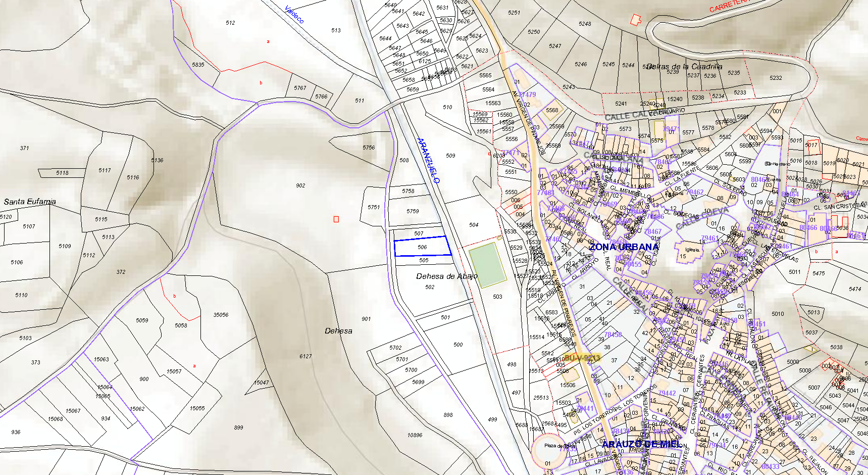Screen dimensions: 868x475
Task: Click the small red square marker near parcel 5751
Action: [x=336, y=219]
